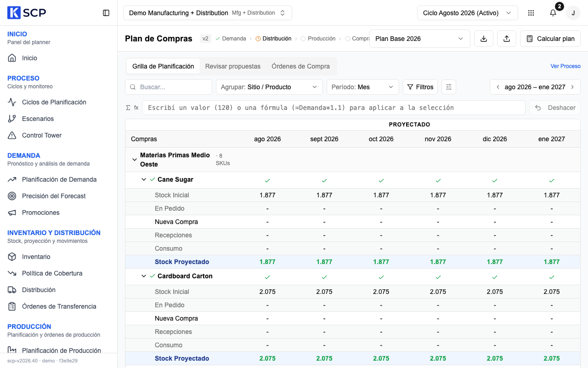
Task: Open Plan Base 2026 dropdown
Action: point(419,39)
